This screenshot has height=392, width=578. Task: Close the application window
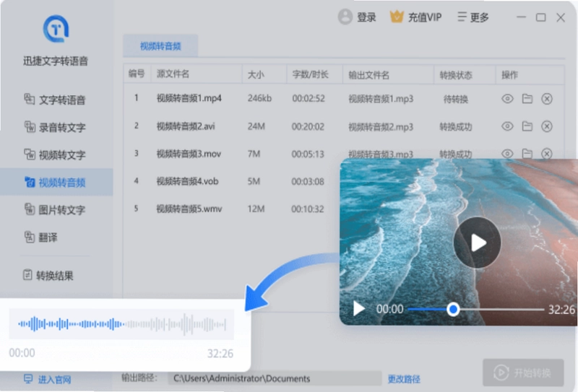(561, 17)
